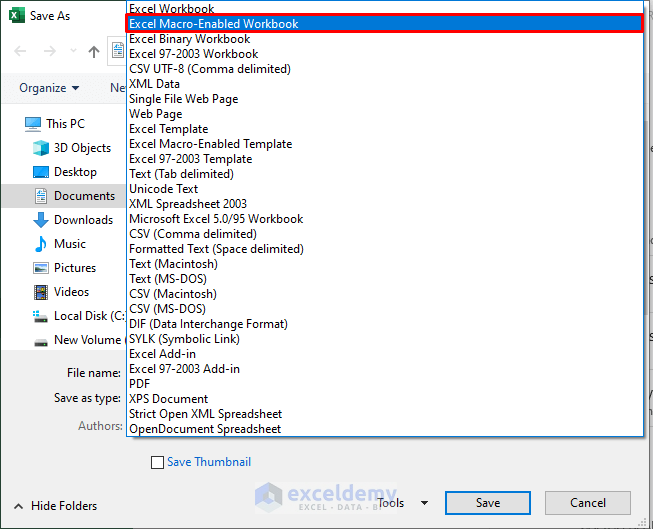Click the Videos film icon
653x529 pixels.
point(41,292)
